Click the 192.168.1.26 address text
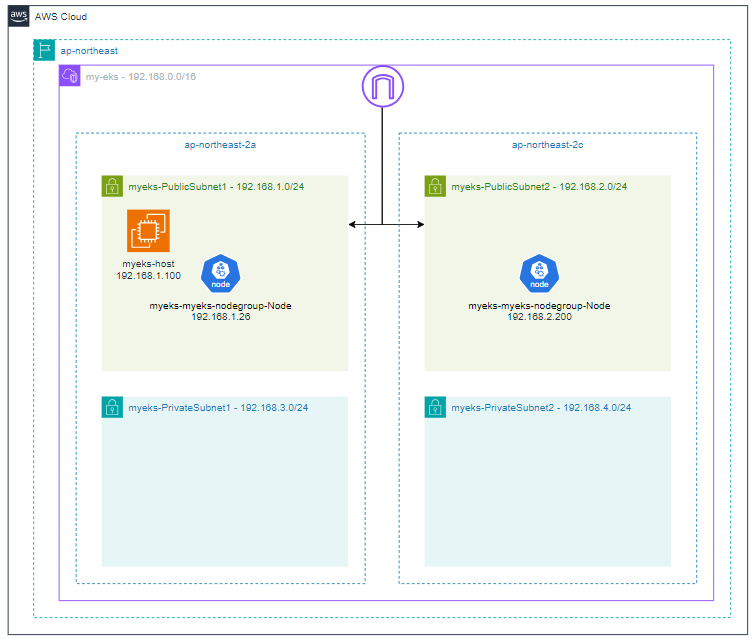This screenshot has width=752, height=639. click(x=221, y=317)
